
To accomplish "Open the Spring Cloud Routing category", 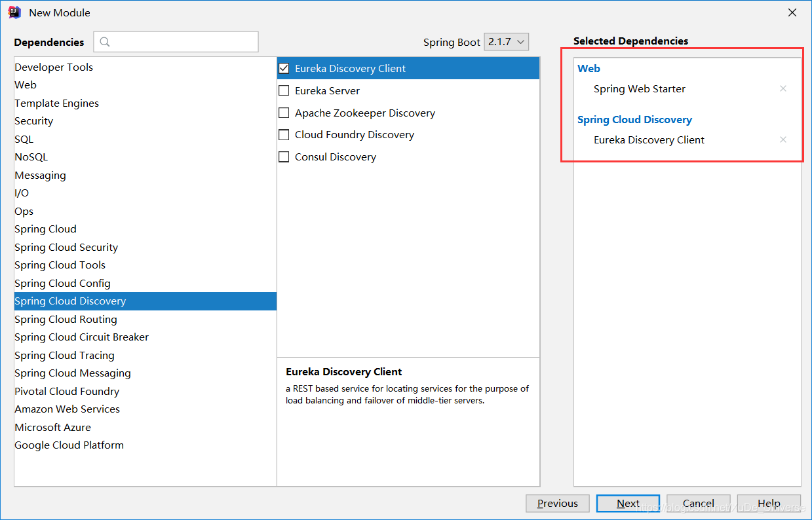I will click(x=145, y=319).
